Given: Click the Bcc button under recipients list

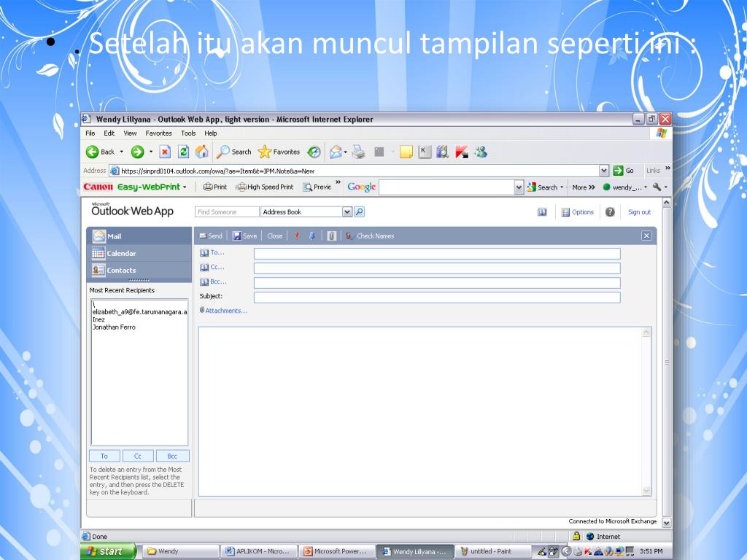Looking at the screenshot, I should tap(172, 456).
